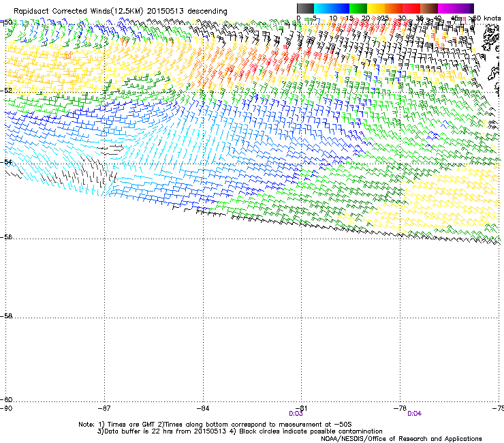Click the '-90' longitude axis label
This screenshot has width=504, height=443.
pos(6,408)
